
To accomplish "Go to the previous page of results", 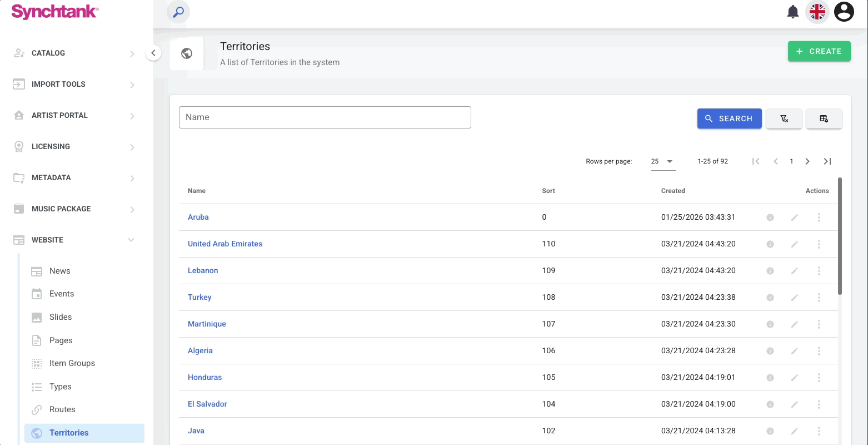I will click(776, 161).
